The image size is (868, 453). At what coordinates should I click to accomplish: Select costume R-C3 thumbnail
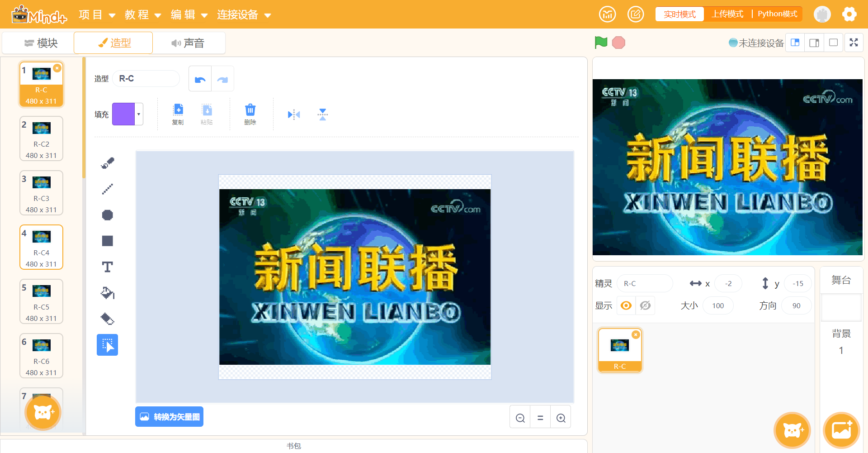click(x=41, y=193)
